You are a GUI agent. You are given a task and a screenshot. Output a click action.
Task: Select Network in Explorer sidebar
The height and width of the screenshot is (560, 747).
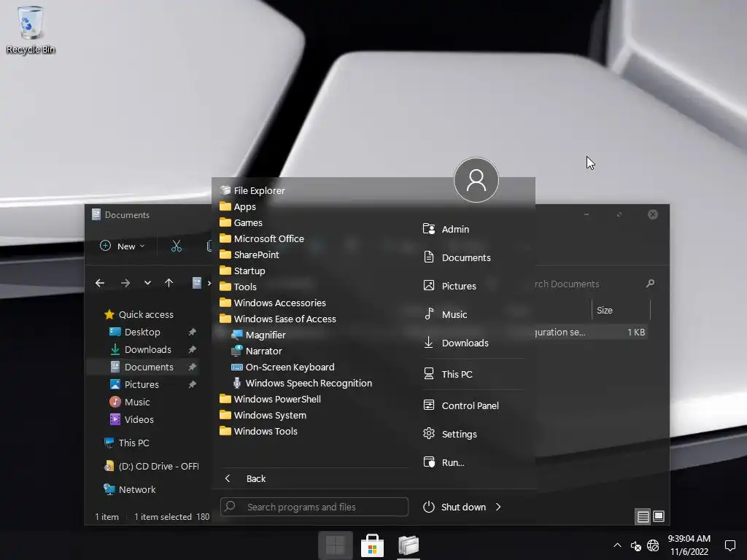[x=130, y=489]
